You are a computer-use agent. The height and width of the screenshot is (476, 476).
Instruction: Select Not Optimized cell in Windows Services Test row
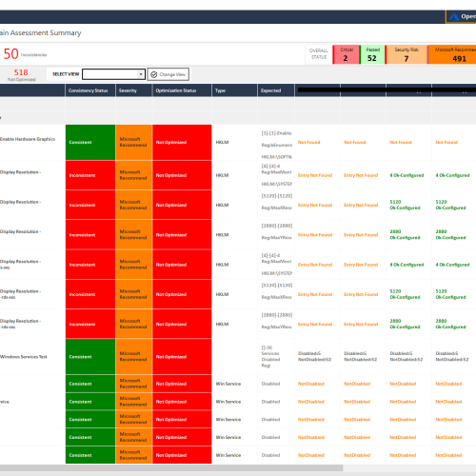tap(182, 357)
